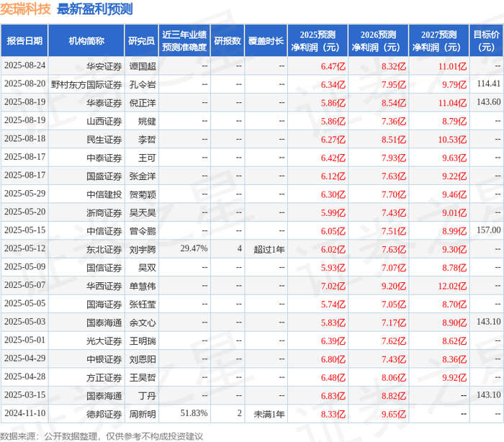Select researcher 王昊哲
504x442 pixels.
(x=143, y=378)
